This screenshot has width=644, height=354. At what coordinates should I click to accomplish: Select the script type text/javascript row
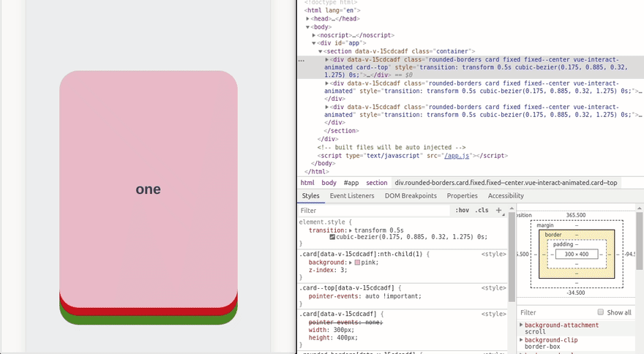[412, 156]
